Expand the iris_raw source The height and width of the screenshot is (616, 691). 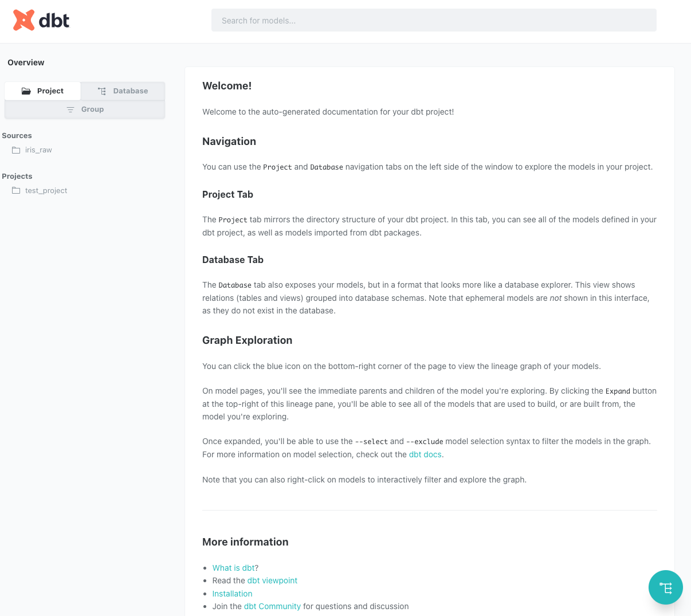[38, 150]
